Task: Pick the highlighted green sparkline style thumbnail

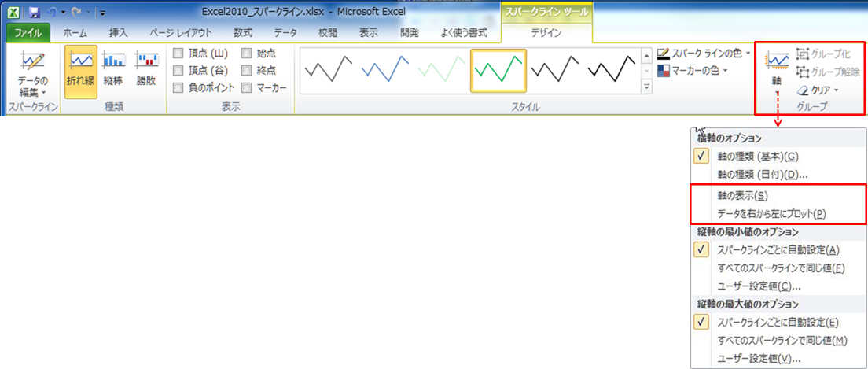Action: coord(498,70)
